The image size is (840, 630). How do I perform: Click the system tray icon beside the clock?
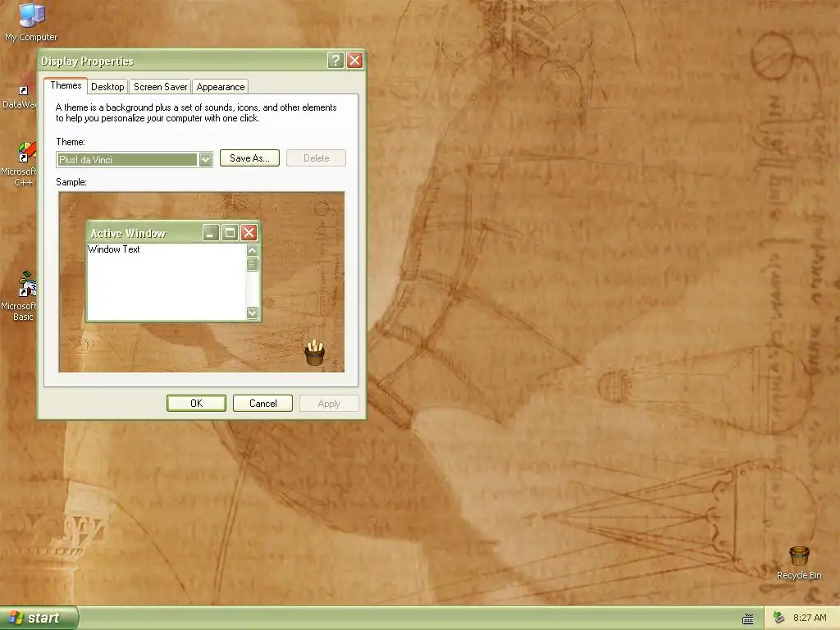779,618
